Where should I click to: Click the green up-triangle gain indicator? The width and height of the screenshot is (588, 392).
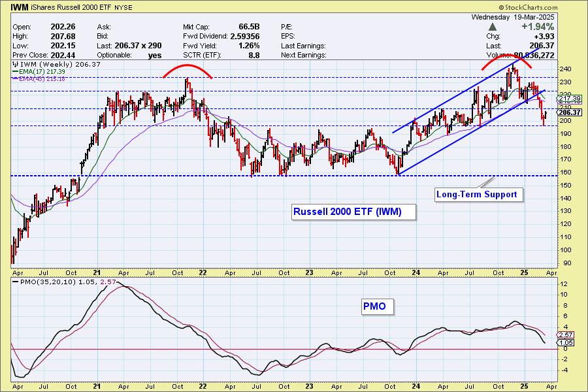(493, 27)
